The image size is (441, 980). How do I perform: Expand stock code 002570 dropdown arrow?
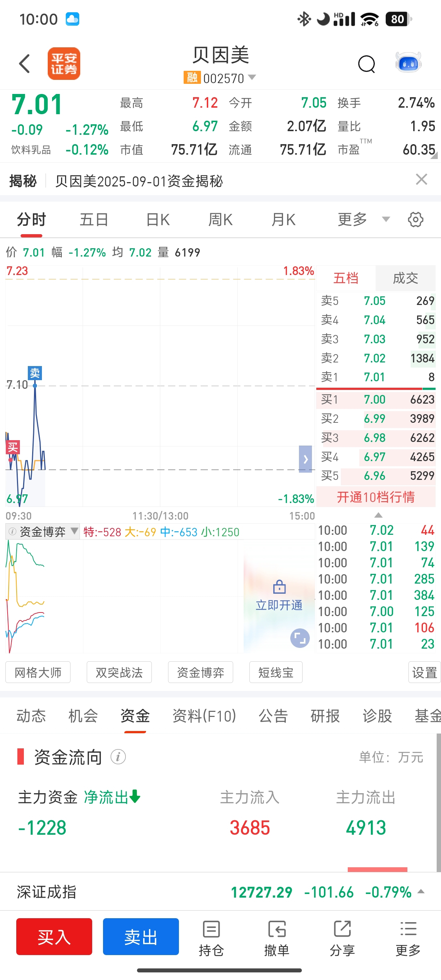coord(252,77)
